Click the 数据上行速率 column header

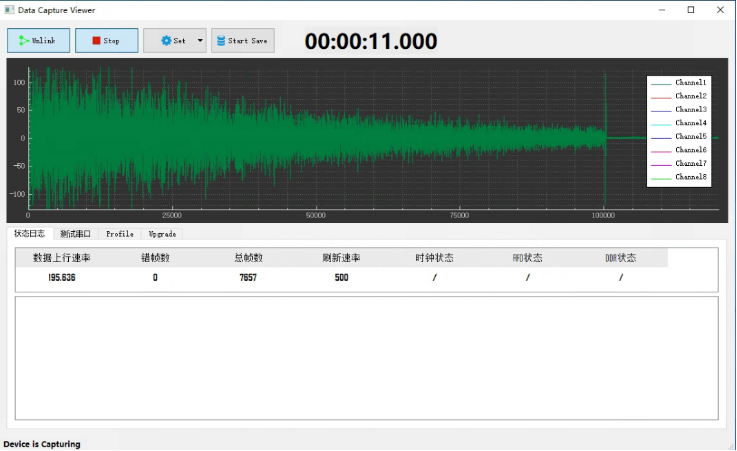coord(62,258)
